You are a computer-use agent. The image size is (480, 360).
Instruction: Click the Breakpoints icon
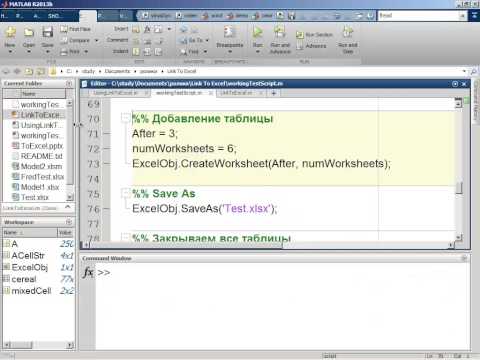pyautogui.click(x=229, y=32)
